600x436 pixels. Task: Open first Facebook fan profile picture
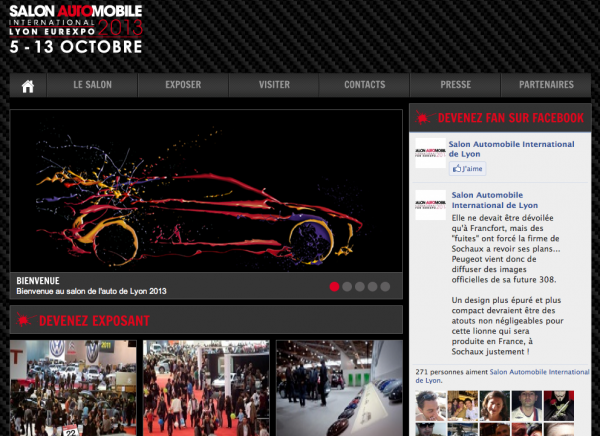(x=430, y=404)
